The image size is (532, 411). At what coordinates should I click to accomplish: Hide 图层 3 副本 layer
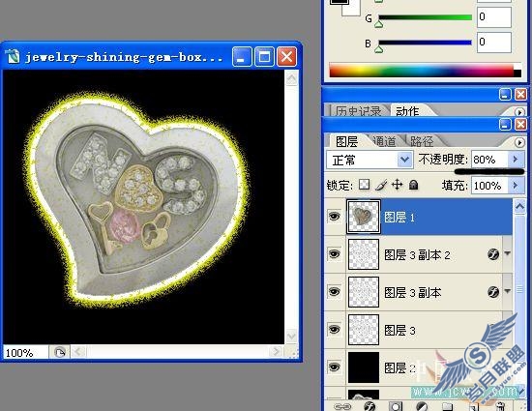pyautogui.click(x=335, y=292)
